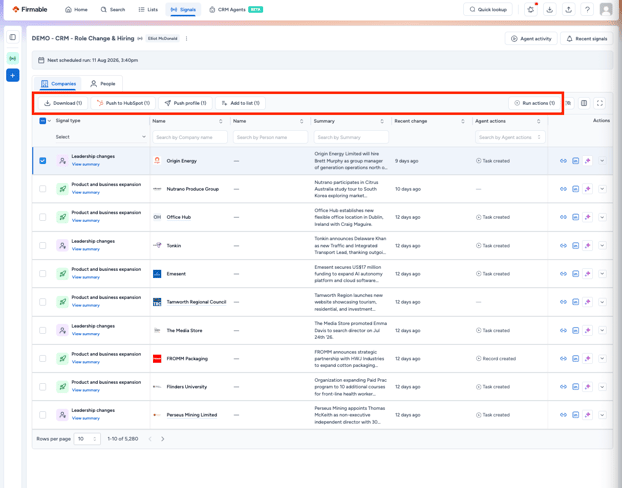622x488 pixels.
Task: Switch to the Companies tab
Action: tap(58, 84)
